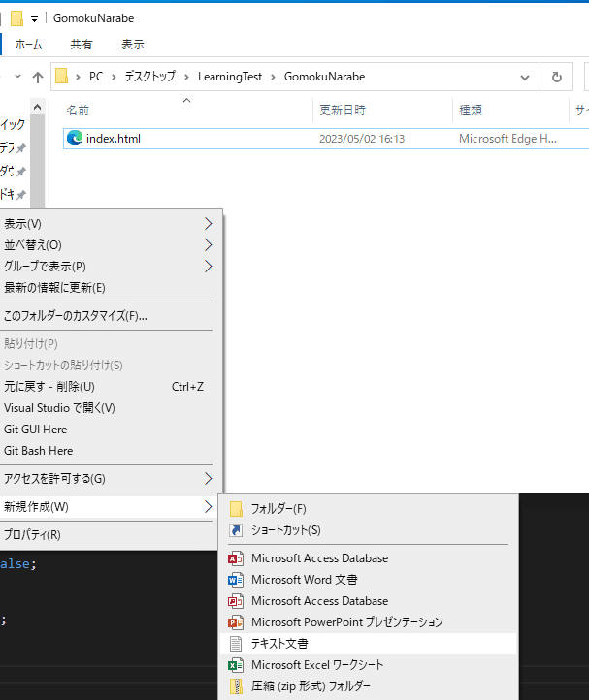The height and width of the screenshot is (700, 589).
Task: Click the folder icon in address bar
Action: point(62,77)
